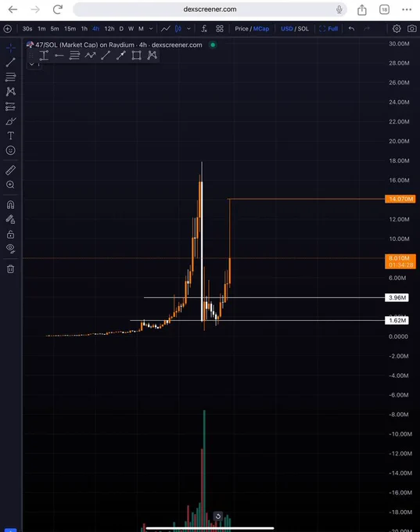Open Full screen chart

coord(328,29)
